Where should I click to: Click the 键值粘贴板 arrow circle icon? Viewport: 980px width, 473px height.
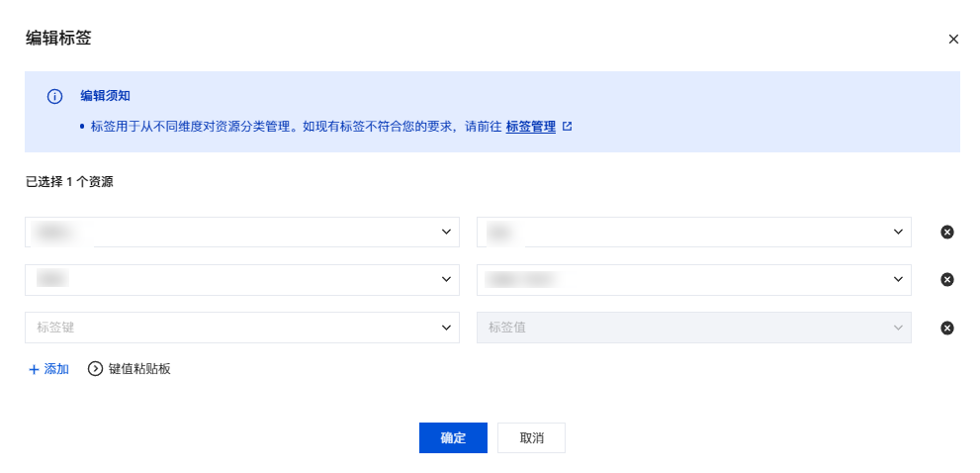[x=96, y=369]
